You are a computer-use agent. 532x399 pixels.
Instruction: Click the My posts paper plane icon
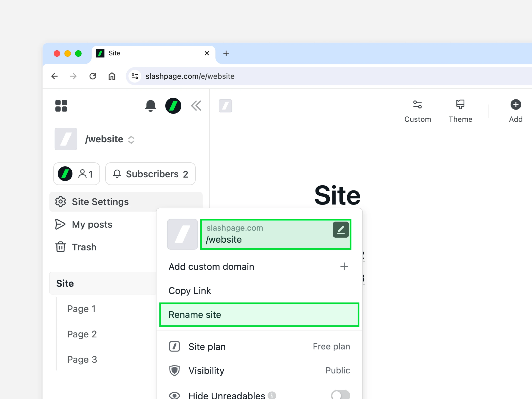point(60,224)
